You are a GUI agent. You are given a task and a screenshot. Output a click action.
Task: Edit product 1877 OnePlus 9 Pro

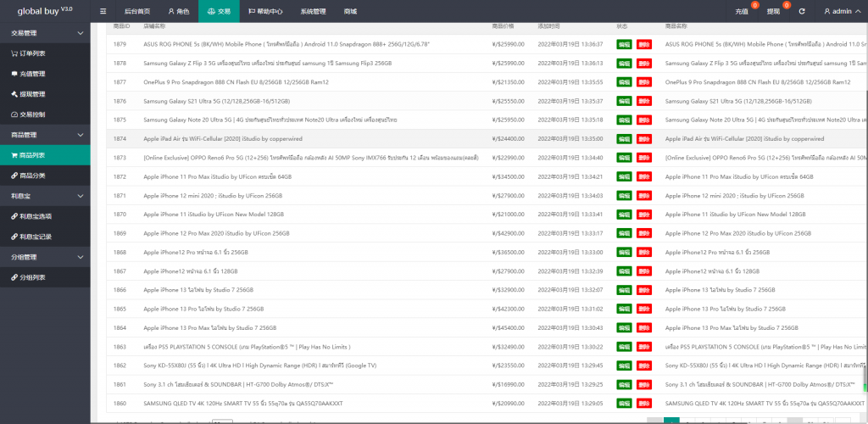[x=624, y=82]
